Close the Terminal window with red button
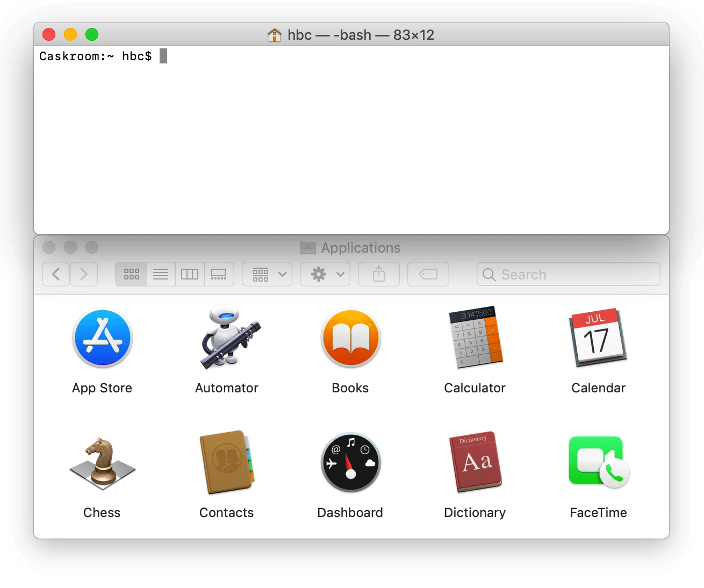 49,34
